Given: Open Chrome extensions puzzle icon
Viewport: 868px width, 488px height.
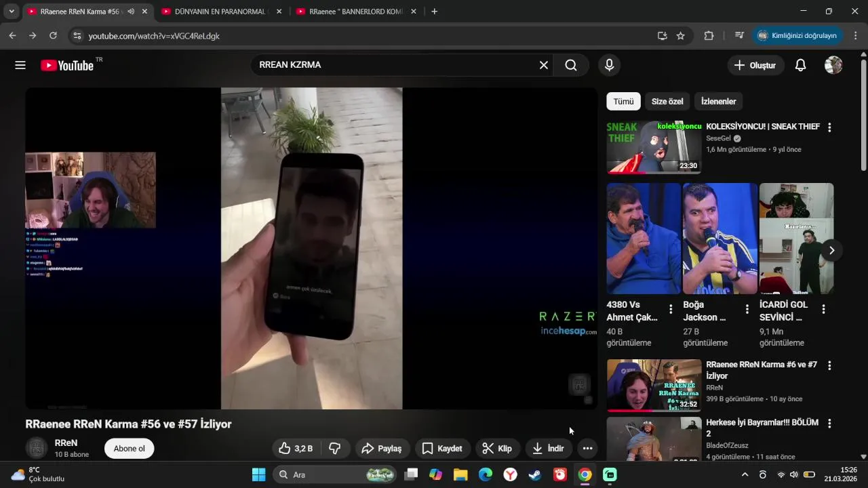Looking at the screenshot, I should tap(709, 36).
